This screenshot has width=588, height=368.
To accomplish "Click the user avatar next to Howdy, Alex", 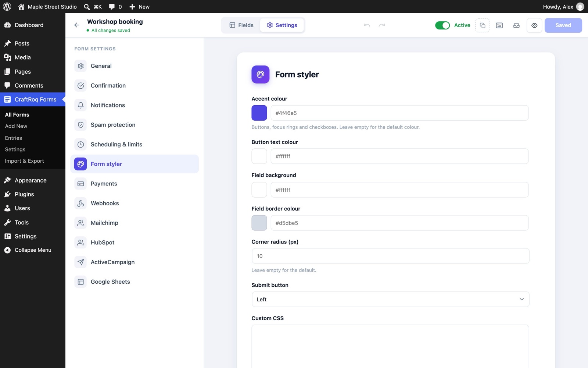I will (580, 7).
